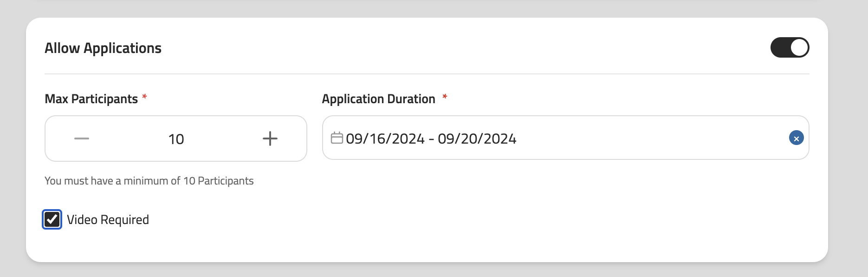Click the divider line under Allow Applications

[427, 74]
